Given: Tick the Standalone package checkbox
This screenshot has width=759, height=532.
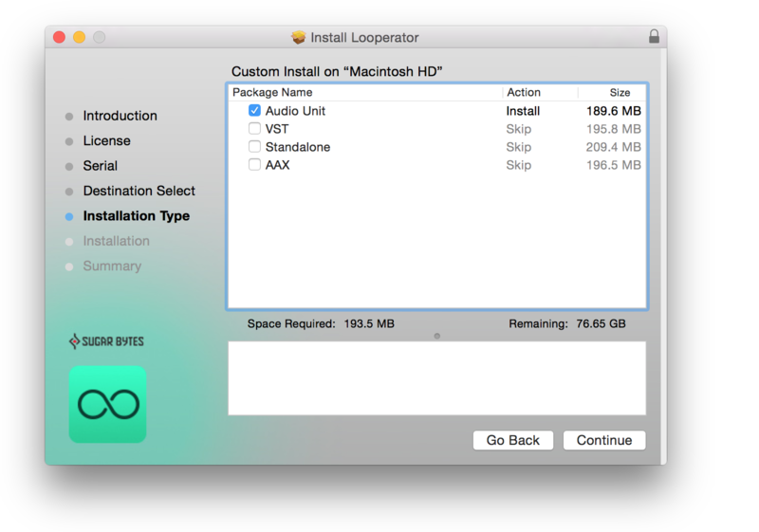Looking at the screenshot, I should (x=254, y=147).
